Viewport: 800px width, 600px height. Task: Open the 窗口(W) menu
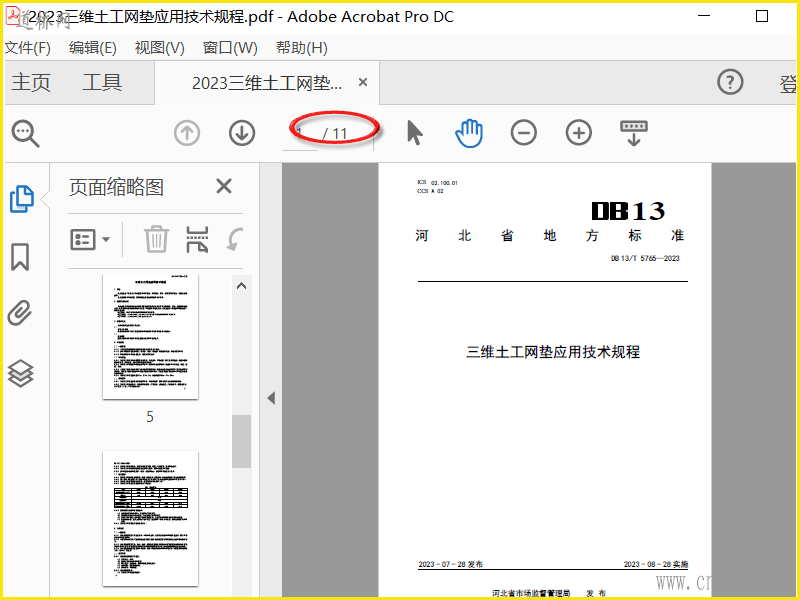(x=230, y=48)
